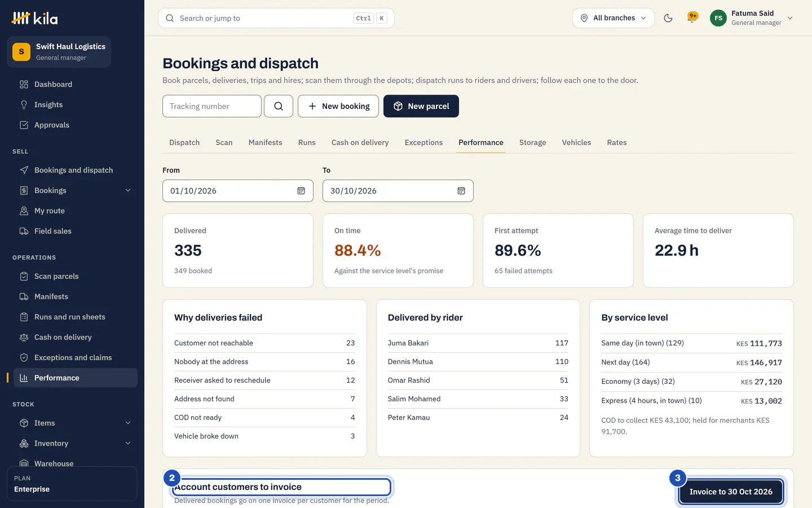Open the notifications icon showing 9+
Screen dimensions: 812x508
click(x=692, y=18)
